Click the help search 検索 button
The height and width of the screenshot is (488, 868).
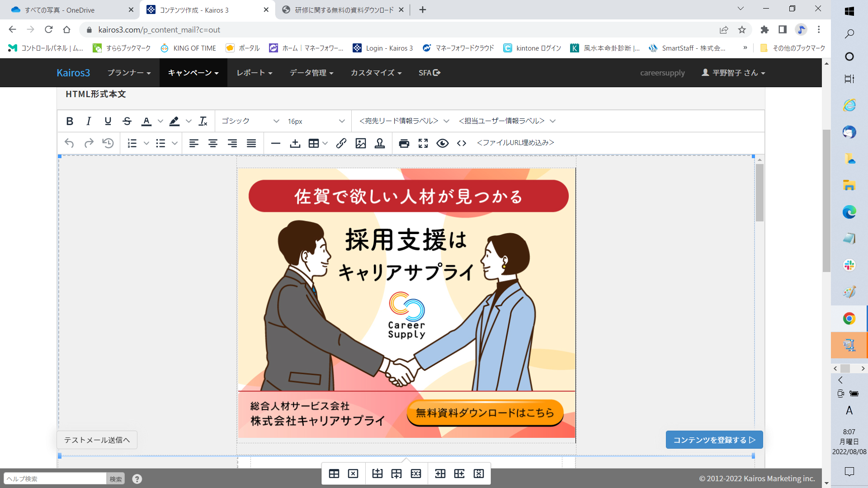[116, 479]
